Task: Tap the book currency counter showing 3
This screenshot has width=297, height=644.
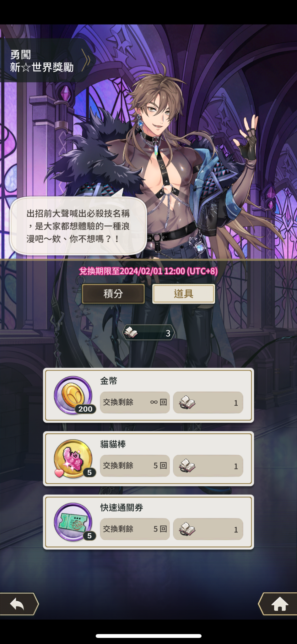Action: (x=148, y=333)
